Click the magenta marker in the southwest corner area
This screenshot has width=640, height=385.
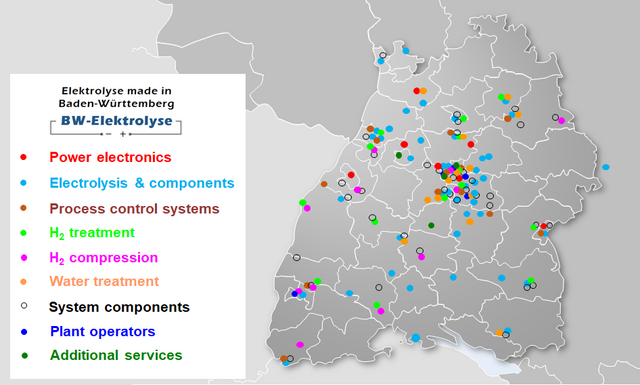click(x=300, y=345)
